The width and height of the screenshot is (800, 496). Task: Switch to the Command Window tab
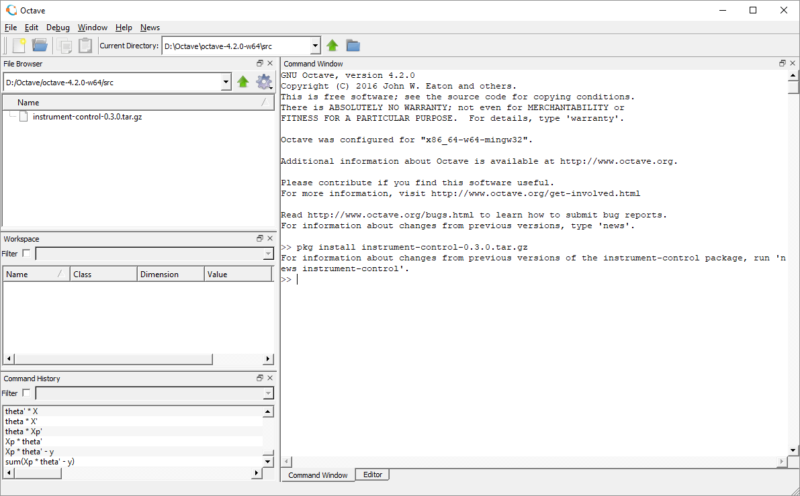(x=317, y=475)
